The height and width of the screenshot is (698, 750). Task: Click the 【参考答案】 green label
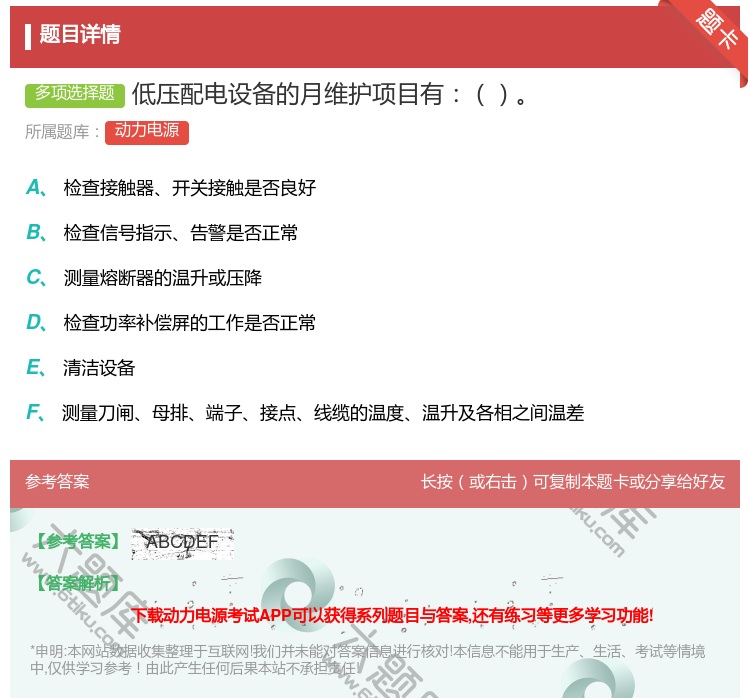78,541
